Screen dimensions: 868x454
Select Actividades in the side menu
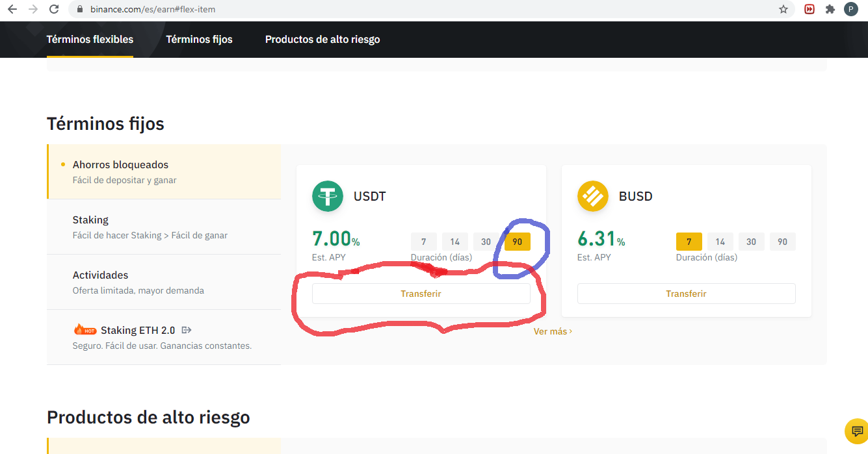(x=164, y=282)
